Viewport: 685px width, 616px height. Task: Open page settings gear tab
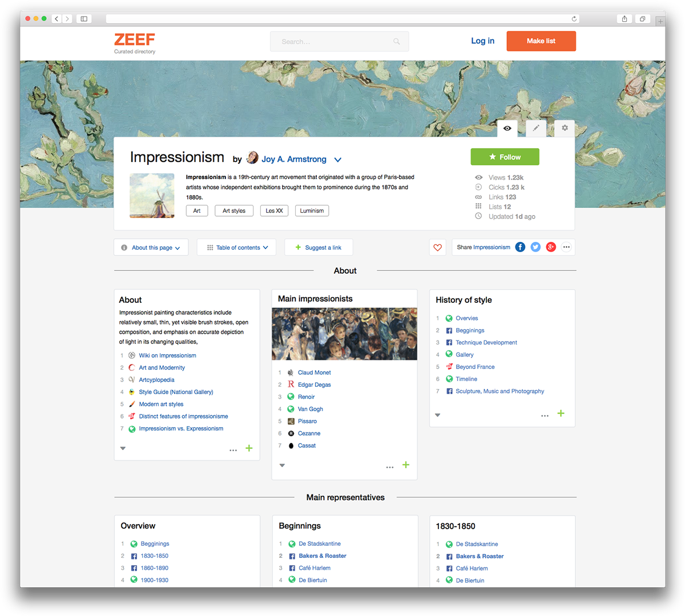[x=565, y=128]
